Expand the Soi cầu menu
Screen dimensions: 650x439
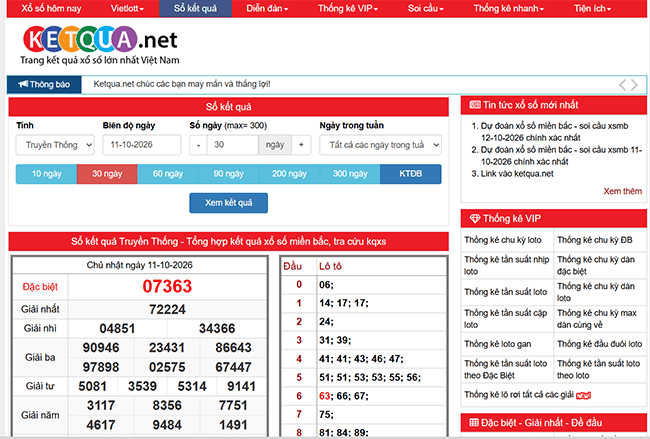pyautogui.click(x=426, y=8)
